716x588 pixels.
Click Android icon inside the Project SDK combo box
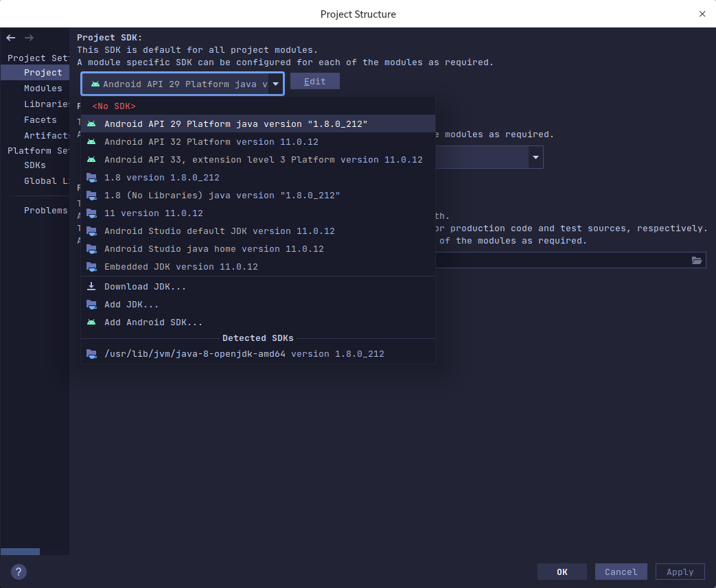click(95, 84)
